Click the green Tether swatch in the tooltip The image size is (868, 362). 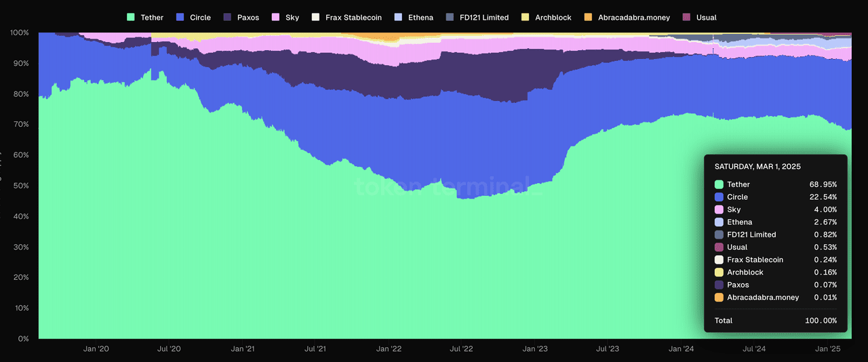pos(719,184)
